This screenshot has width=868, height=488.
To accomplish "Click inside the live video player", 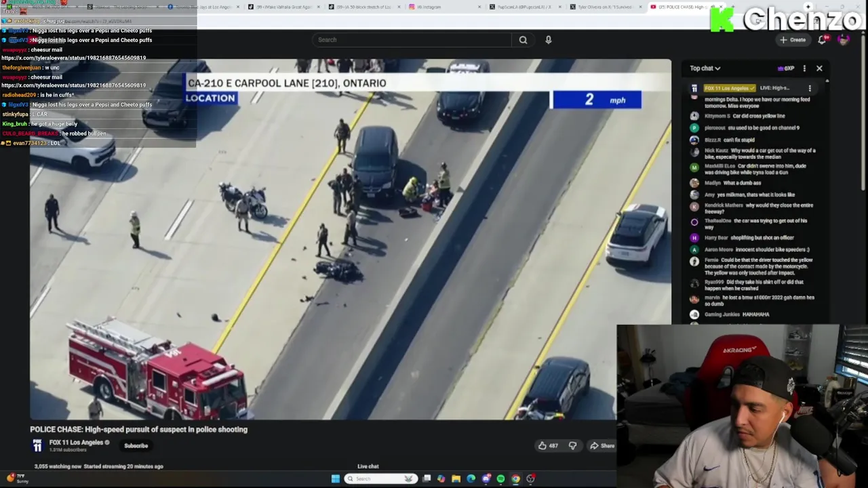I will (x=351, y=239).
